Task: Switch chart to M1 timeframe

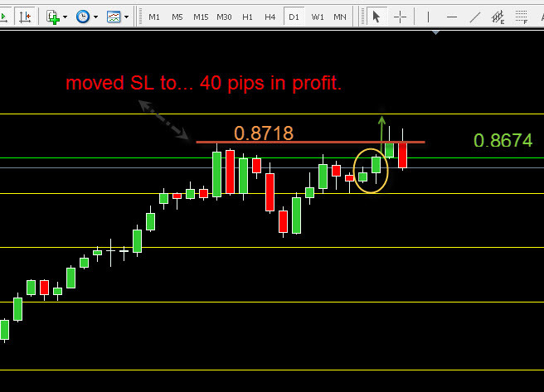Action: pos(154,17)
